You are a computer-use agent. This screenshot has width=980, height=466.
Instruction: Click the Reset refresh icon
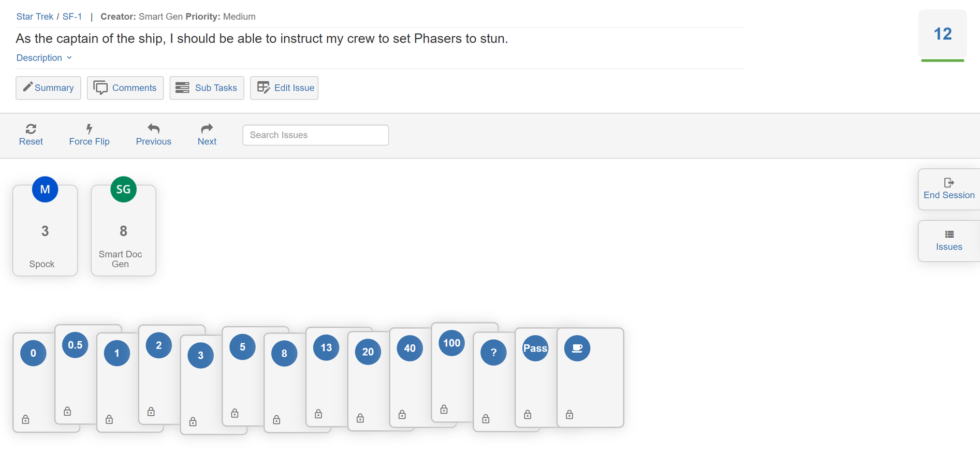point(31,128)
